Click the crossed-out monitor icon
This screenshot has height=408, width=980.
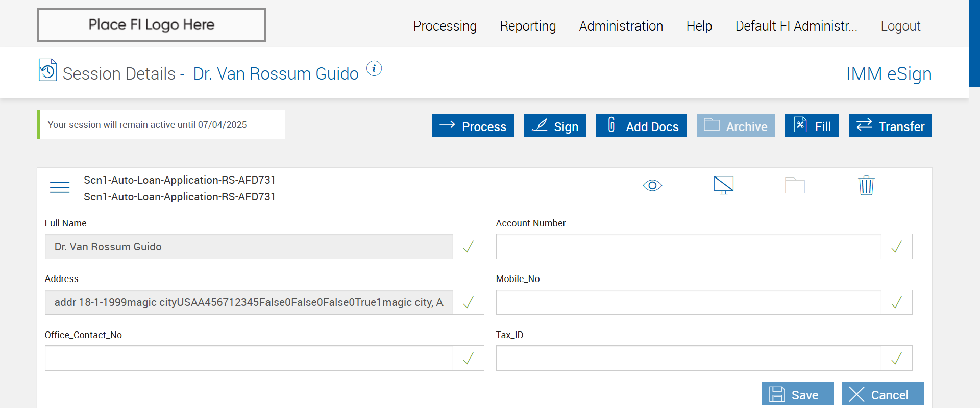tap(723, 185)
